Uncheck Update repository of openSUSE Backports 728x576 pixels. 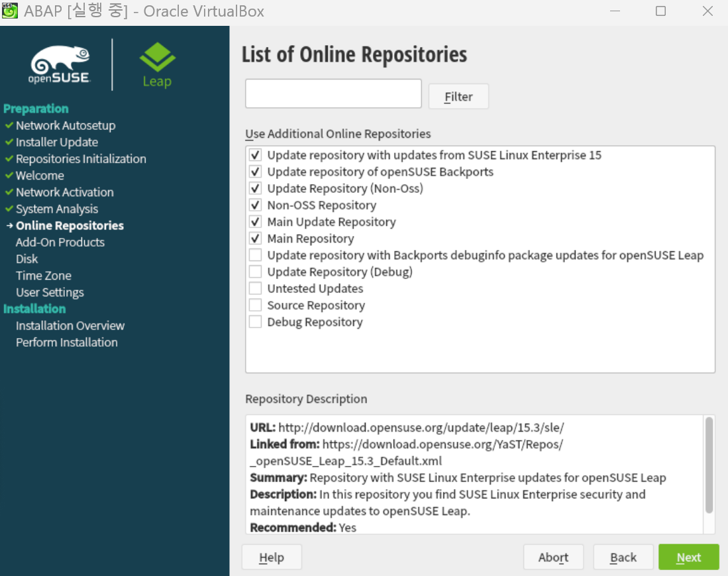pyautogui.click(x=255, y=172)
